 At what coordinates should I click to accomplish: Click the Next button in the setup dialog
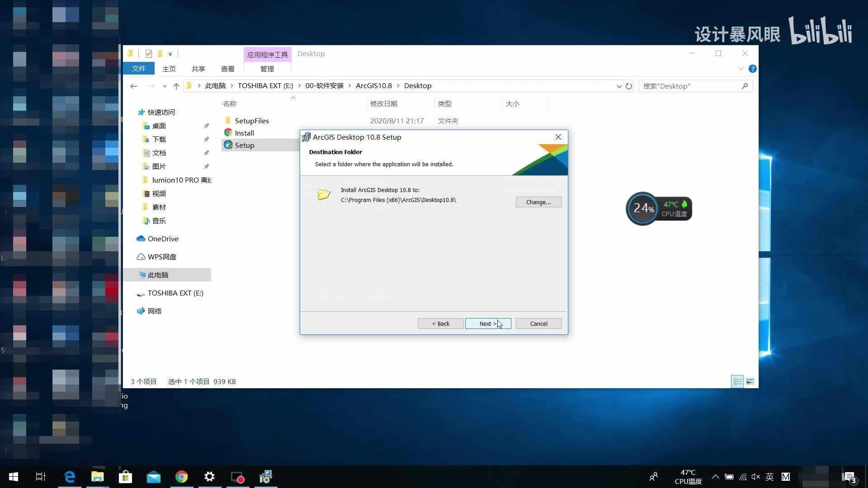pos(488,324)
